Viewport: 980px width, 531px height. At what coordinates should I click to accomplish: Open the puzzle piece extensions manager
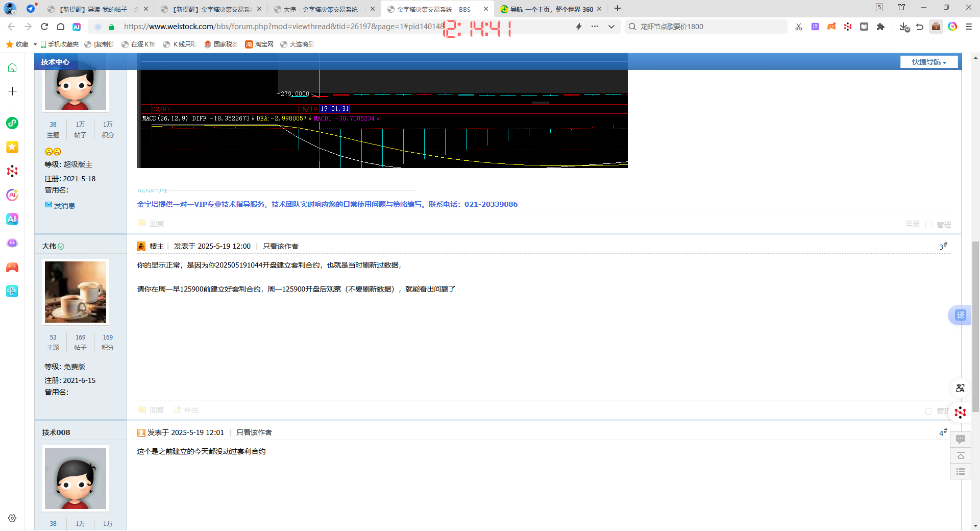(880, 27)
